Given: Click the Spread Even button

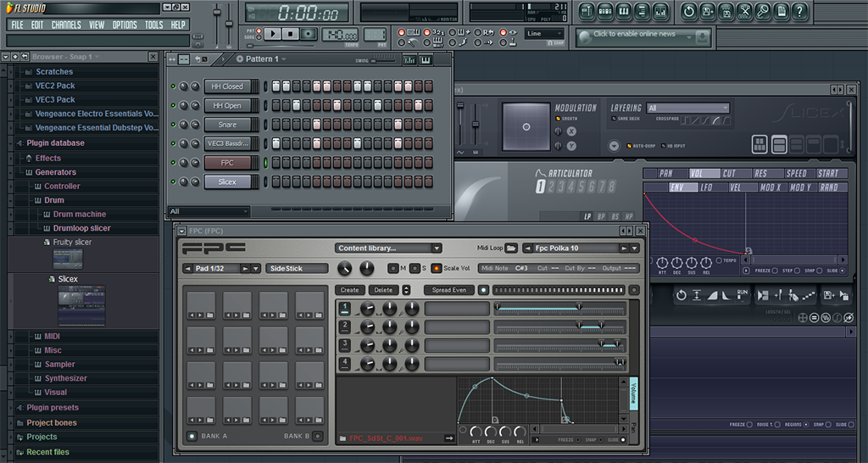Looking at the screenshot, I should click(448, 290).
